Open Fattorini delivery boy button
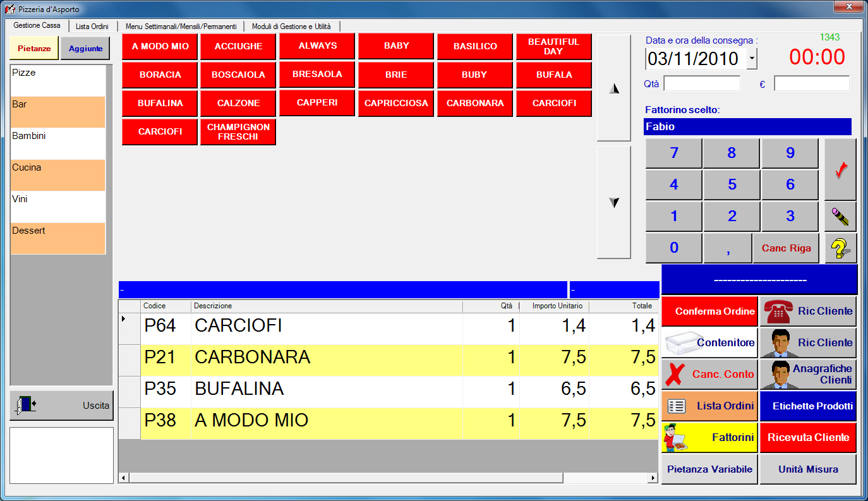The image size is (868, 501). pyautogui.click(x=709, y=437)
